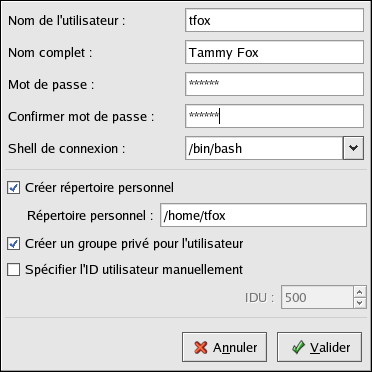The image size is (372, 372).
Task: Uncheck Créer répertoire personnel checkbox
Action: [14, 188]
